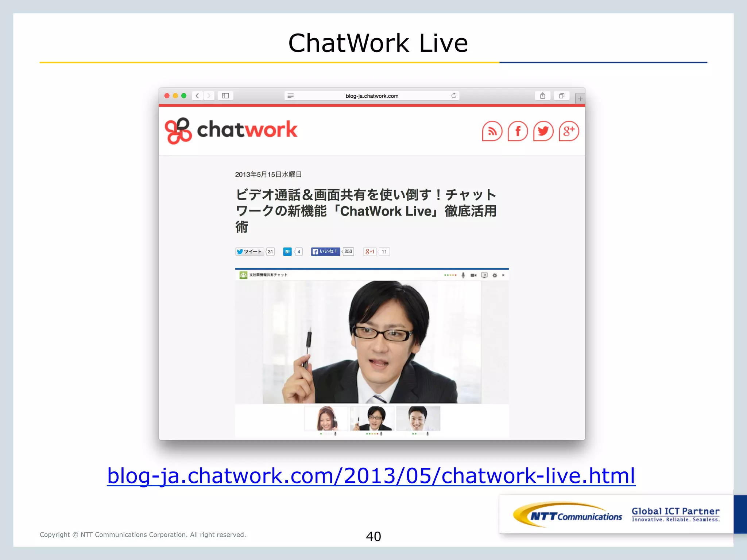Click the slide page number 40
This screenshot has height=560, width=747.
(x=373, y=536)
